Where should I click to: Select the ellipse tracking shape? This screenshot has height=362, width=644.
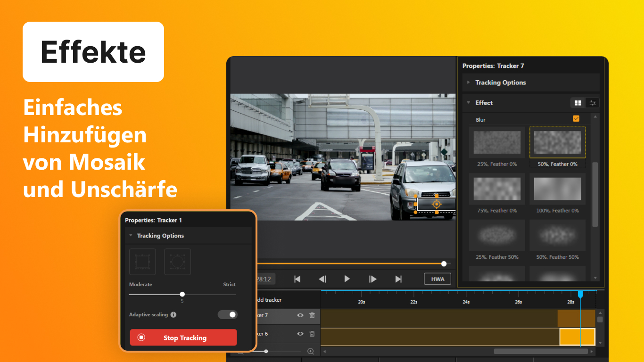click(177, 262)
